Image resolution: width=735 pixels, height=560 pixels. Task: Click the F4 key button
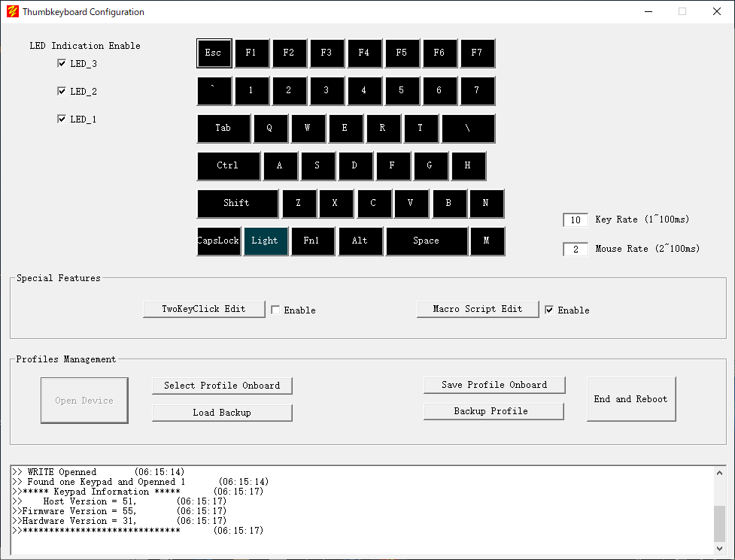point(365,53)
